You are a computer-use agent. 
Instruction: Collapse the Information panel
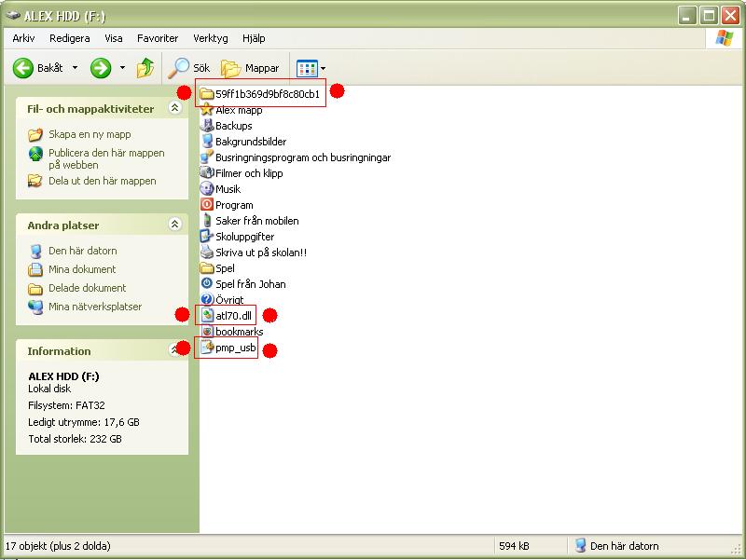pos(175,349)
